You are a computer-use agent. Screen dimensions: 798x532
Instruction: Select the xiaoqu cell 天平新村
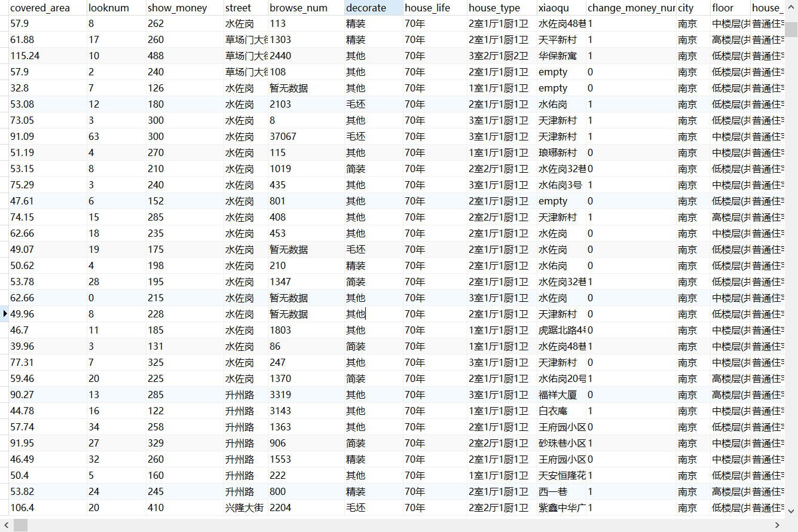coord(561,39)
